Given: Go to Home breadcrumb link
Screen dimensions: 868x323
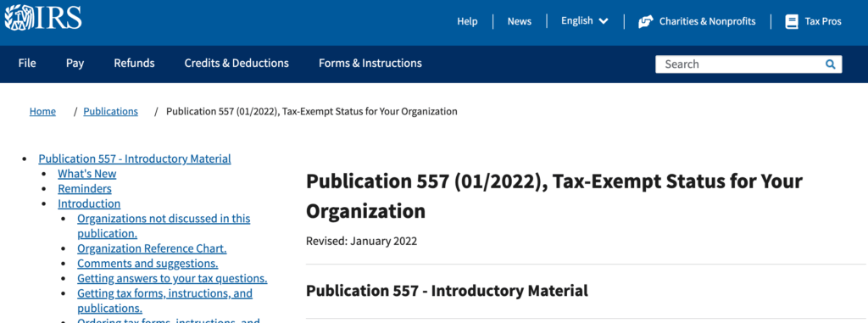Looking at the screenshot, I should pyautogui.click(x=42, y=111).
